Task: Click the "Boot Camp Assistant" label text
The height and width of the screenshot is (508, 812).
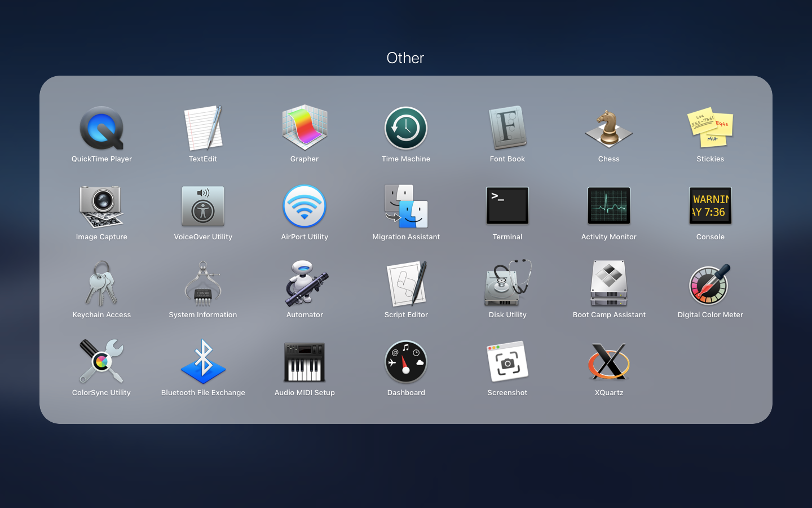Action: 609,315
